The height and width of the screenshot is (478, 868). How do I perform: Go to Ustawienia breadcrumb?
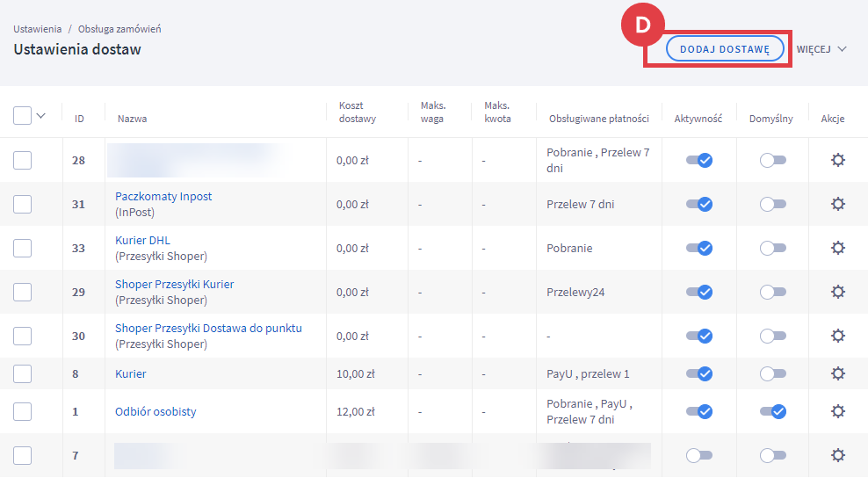(38, 29)
